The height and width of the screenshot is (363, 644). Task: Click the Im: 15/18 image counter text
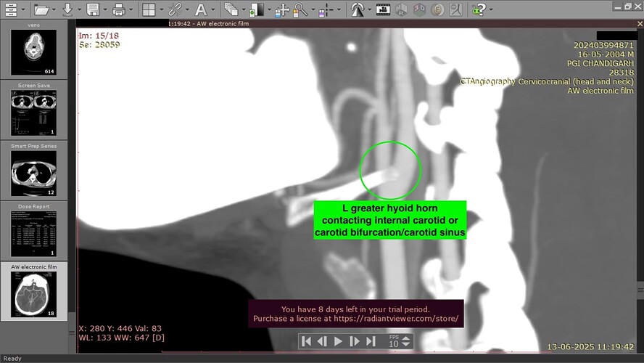click(99, 36)
